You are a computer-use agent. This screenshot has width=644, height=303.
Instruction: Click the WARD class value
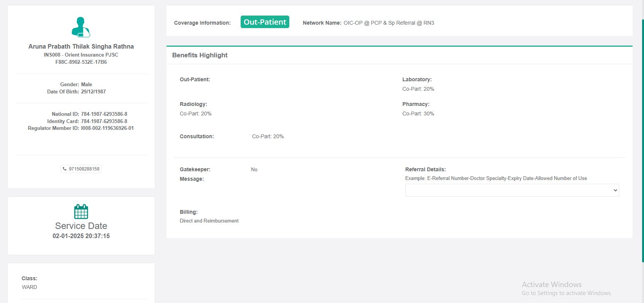30,287
